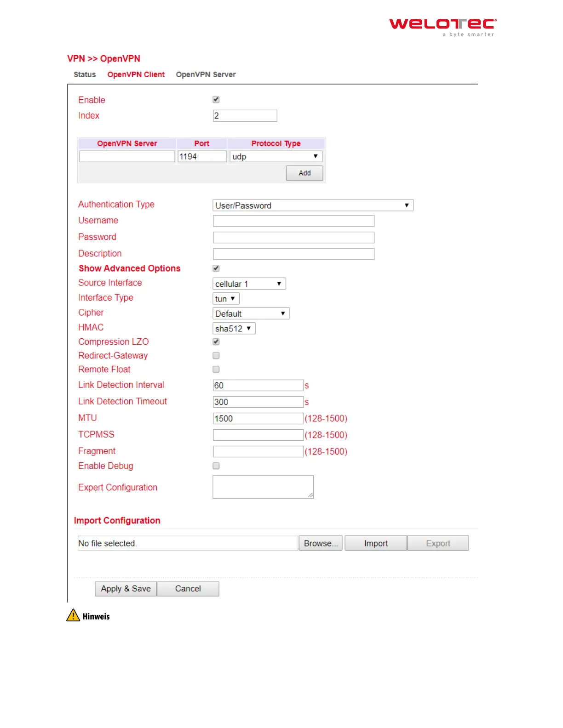
Task: Click the Add server button
Action: point(304,173)
